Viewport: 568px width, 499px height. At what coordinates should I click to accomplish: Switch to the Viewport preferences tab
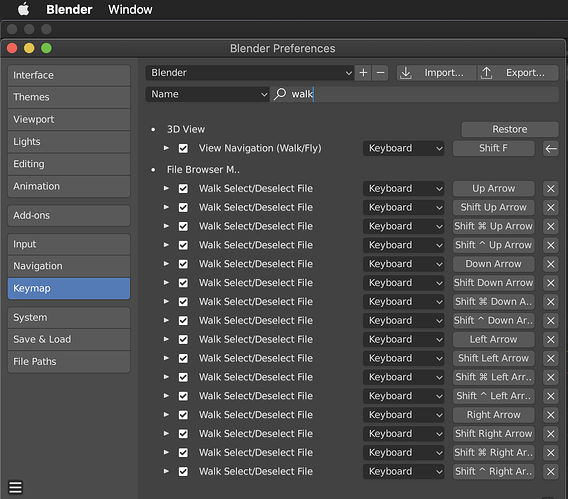pyautogui.click(x=69, y=119)
